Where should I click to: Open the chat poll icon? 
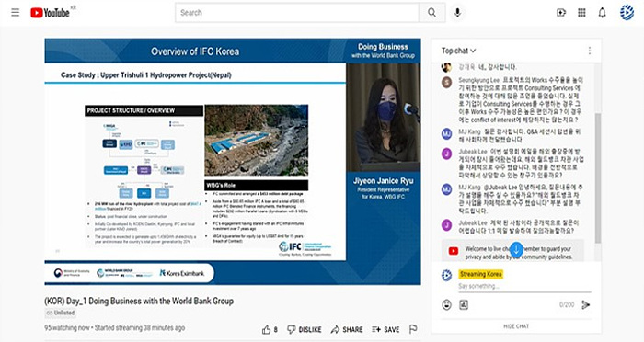click(x=464, y=304)
